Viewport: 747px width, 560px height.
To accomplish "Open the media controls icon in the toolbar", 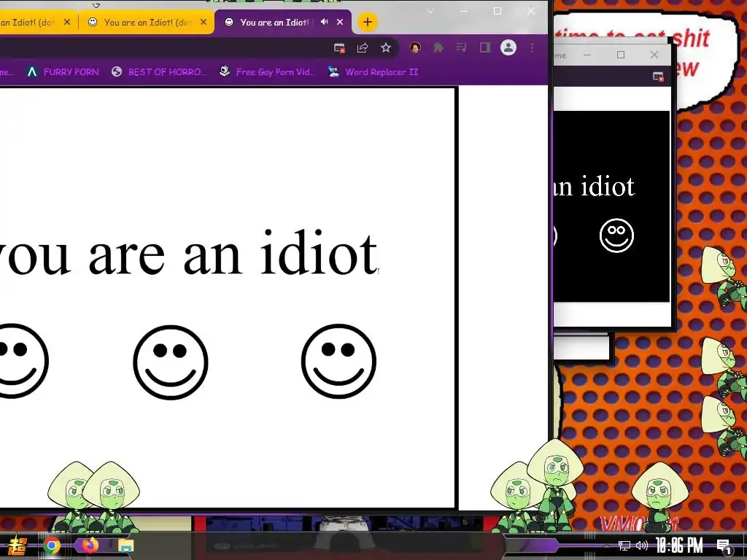I will (461, 47).
